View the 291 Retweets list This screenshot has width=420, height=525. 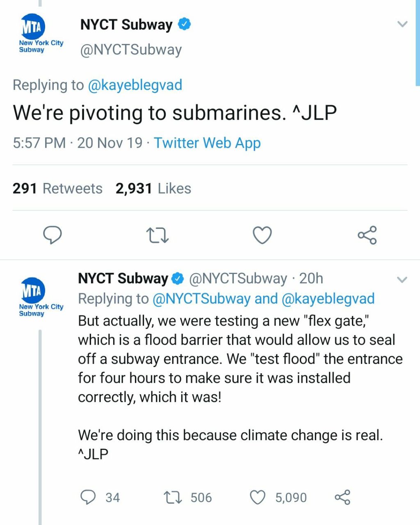tap(57, 188)
